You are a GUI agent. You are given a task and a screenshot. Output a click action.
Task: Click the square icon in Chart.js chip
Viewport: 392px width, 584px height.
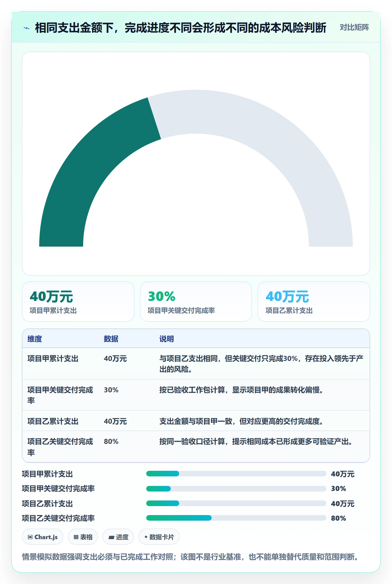pyautogui.click(x=30, y=537)
